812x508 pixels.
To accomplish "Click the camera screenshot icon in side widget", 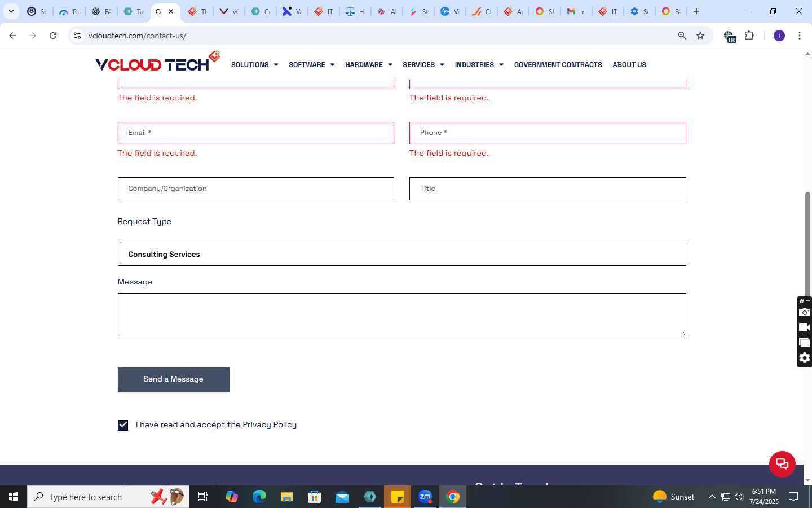I will tap(805, 312).
